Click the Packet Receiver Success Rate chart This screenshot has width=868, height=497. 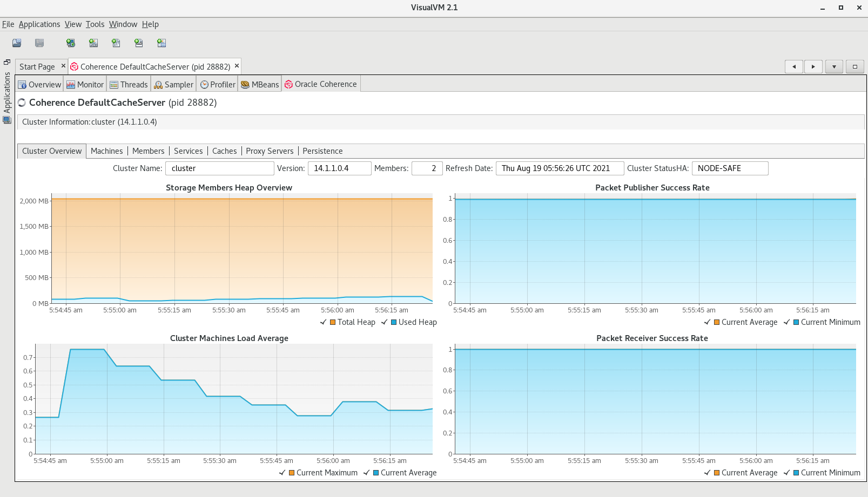pyautogui.click(x=656, y=399)
